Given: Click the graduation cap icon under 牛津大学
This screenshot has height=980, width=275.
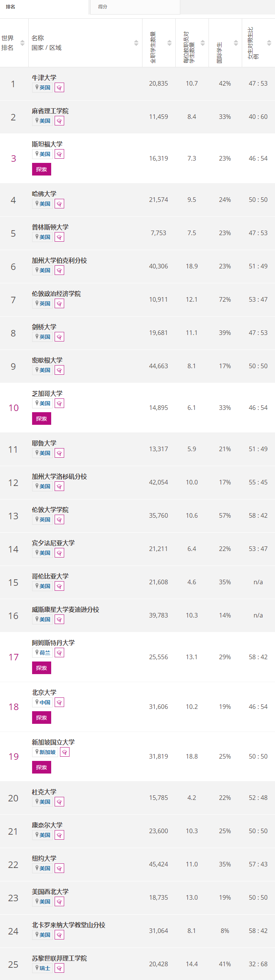Looking at the screenshot, I should pyautogui.click(x=59, y=88).
